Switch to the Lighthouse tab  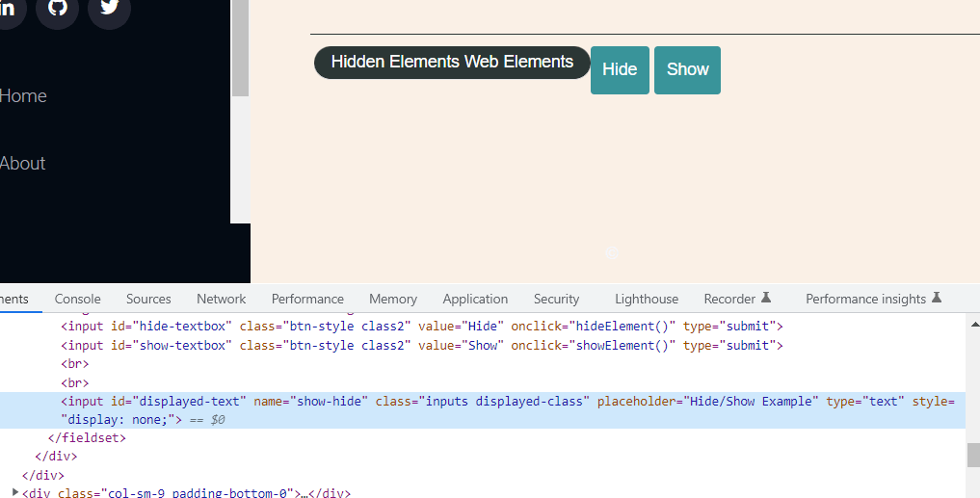pyautogui.click(x=647, y=299)
